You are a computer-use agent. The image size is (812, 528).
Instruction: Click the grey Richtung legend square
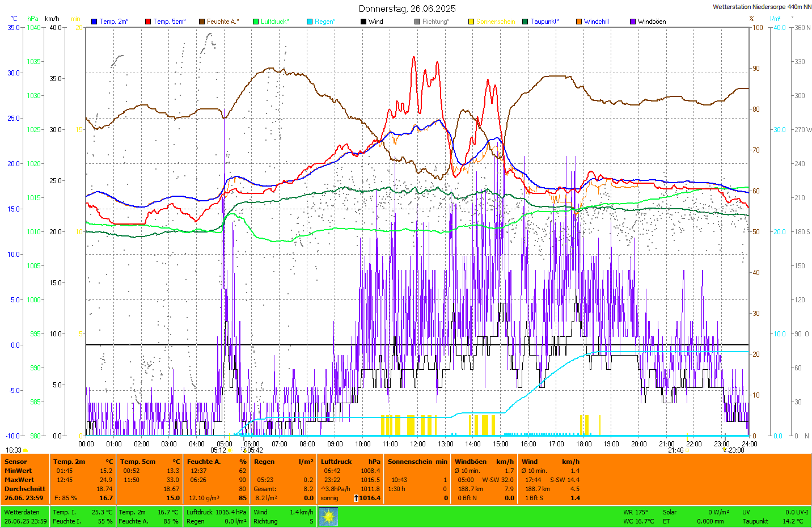pos(417,22)
